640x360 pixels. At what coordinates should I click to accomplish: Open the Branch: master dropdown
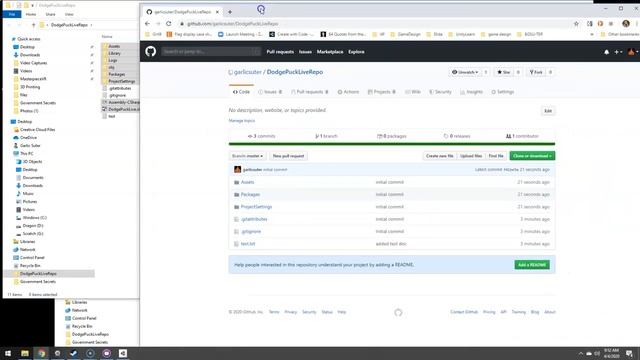pyautogui.click(x=247, y=156)
